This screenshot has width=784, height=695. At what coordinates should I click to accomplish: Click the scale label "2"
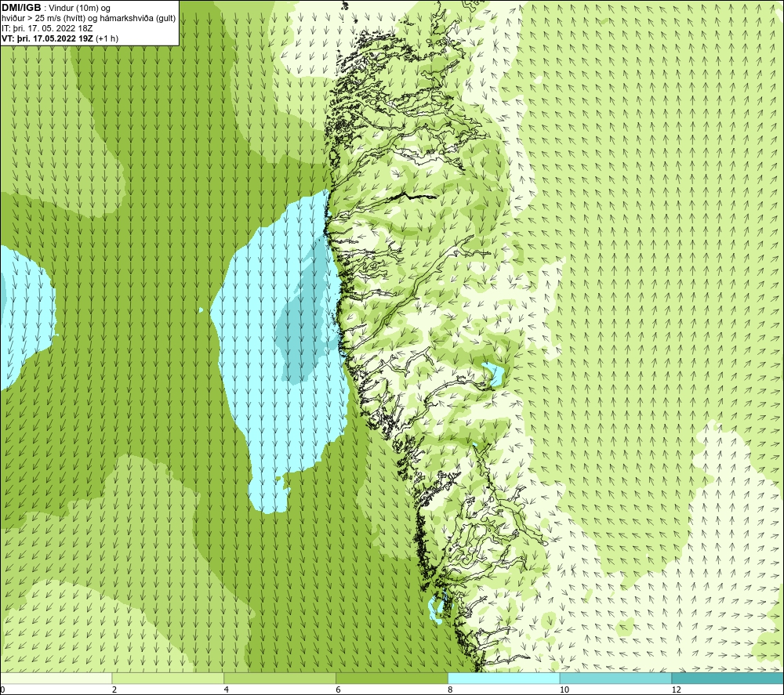coord(114,690)
